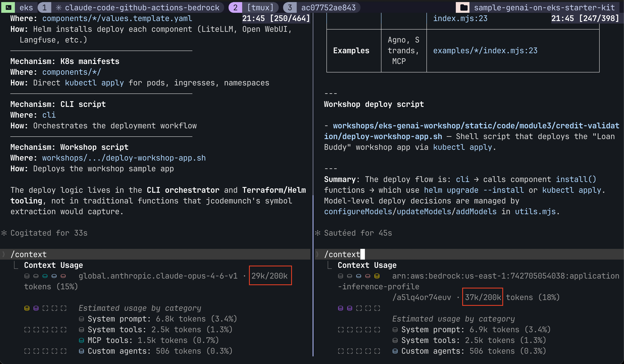Click 'Estimated usage by category' in left pane
This screenshot has width=624, height=364.
[x=140, y=308]
